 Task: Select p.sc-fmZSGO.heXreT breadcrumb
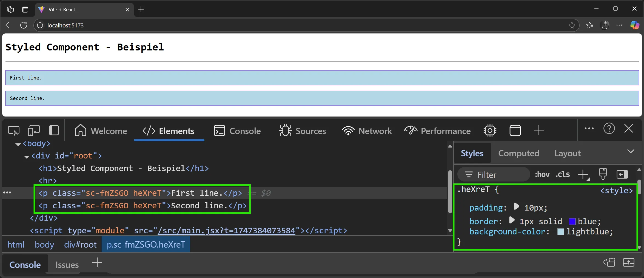pos(146,244)
